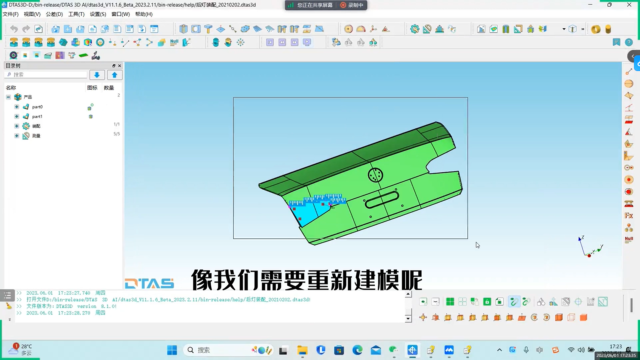The height and width of the screenshot is (360, 640).
Task: Click the blue cylinder icon in second toolbar row
Action: pos(216,42)
